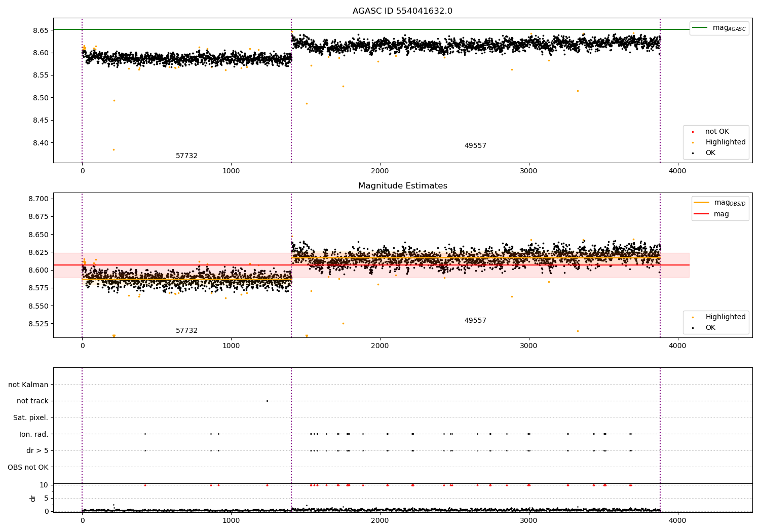Viewport: 760px width, 532px height.
Task: Click dr axis tick 5 in bottom plot
Action: click(47, 498)
